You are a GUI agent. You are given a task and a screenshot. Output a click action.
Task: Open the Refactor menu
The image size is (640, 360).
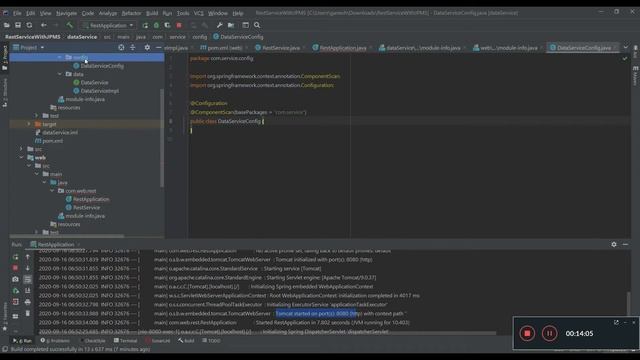point(131,13)
